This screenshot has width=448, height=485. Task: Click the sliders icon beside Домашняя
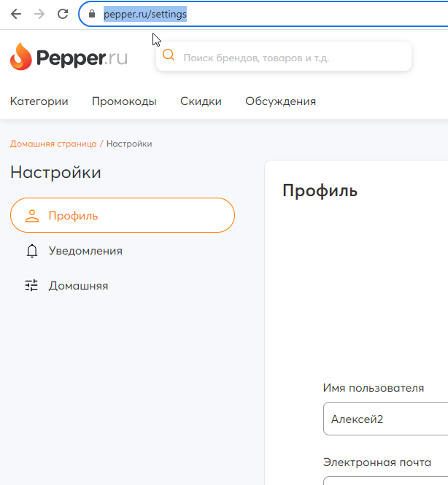coord(31,285)
